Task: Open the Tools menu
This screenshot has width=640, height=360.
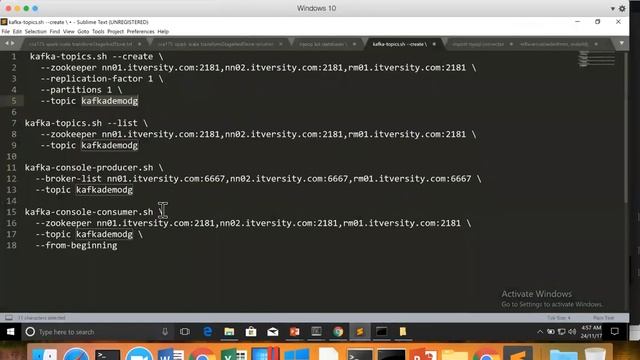Action: 98,31
